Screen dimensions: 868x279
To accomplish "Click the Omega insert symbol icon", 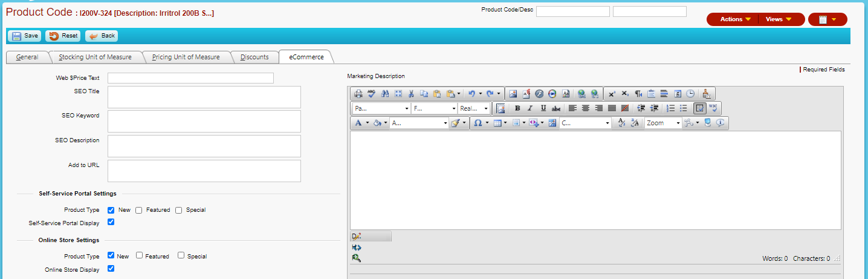I will pos(478,123).
